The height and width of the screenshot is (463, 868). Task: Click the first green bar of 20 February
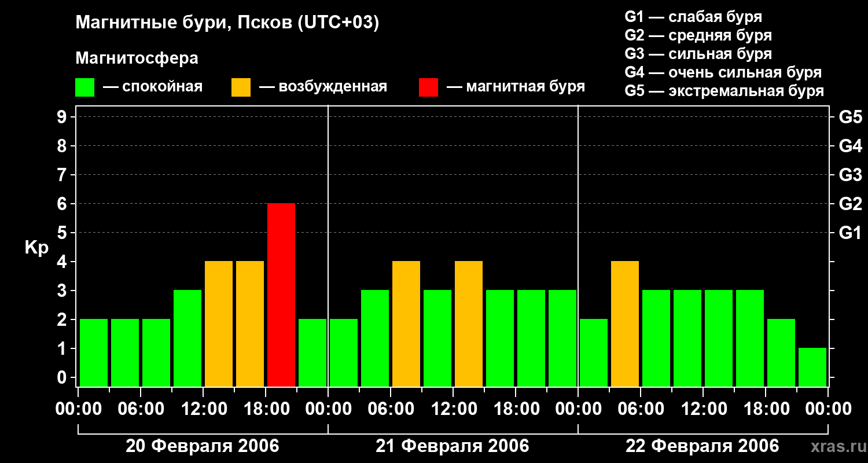[x=94, y=352]
